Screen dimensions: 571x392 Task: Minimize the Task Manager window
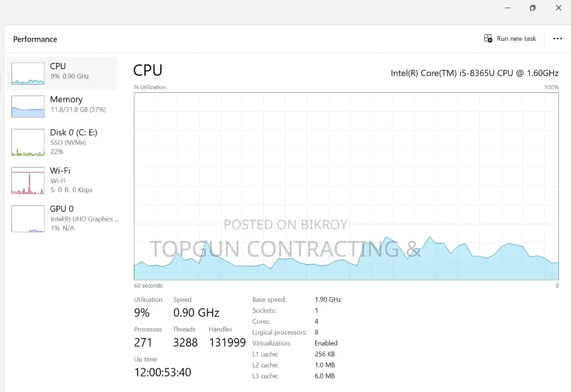(508, 8)
